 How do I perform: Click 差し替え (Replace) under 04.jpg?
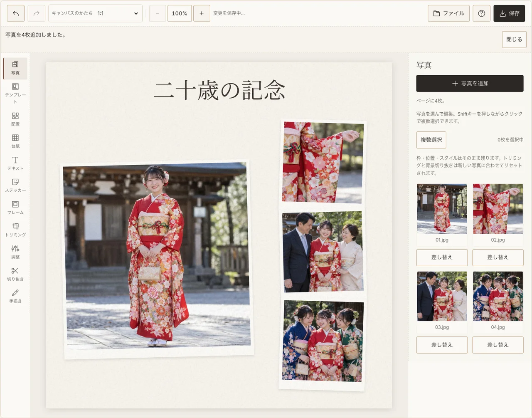498,345
